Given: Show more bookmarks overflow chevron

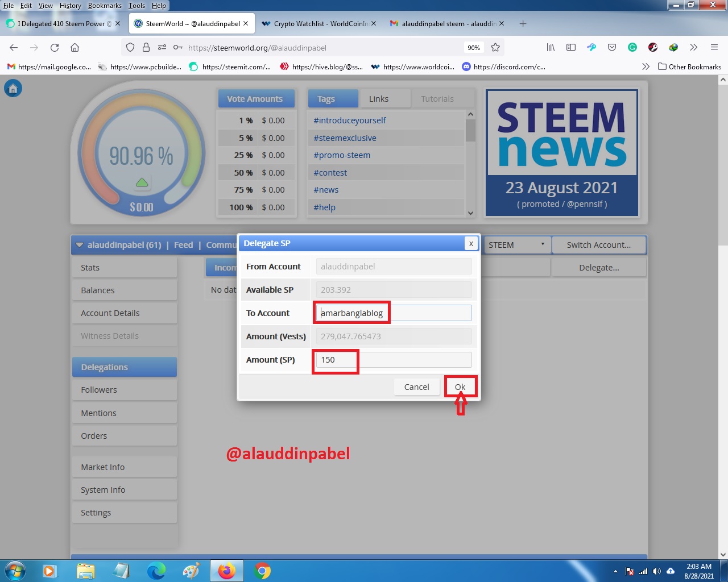Looking at the screenshot, I should pyautogui.click(x=646, y=66).
